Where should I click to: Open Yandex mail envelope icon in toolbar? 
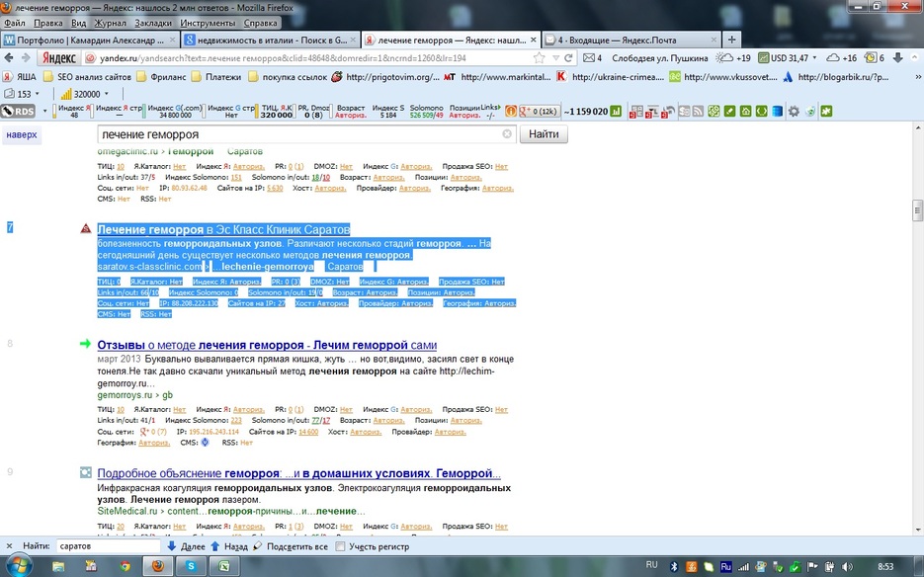pos(589,57)
